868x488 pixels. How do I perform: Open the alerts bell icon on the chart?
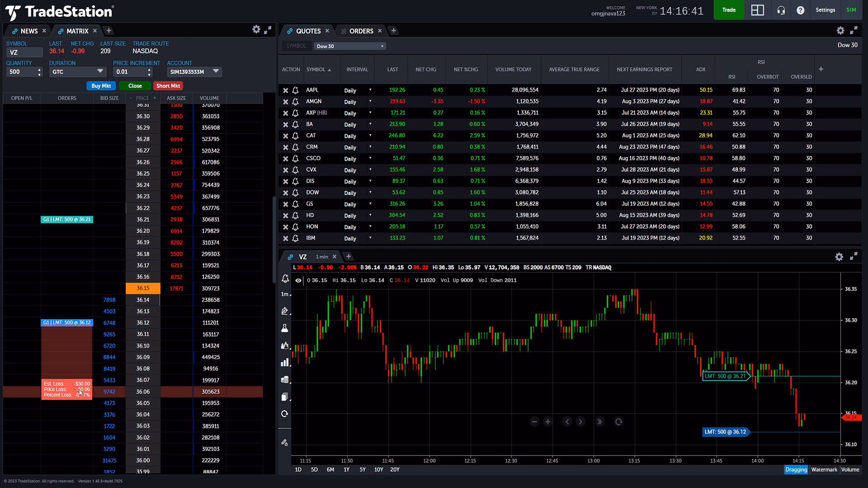click(284, 279)
